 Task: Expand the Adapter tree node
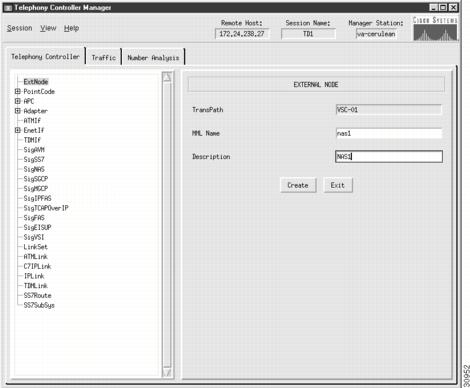click(18, 111)
